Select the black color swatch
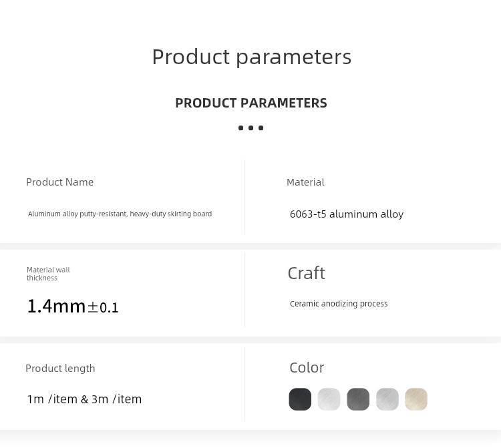This screenshot has height=448, width=501. (300, 399)
